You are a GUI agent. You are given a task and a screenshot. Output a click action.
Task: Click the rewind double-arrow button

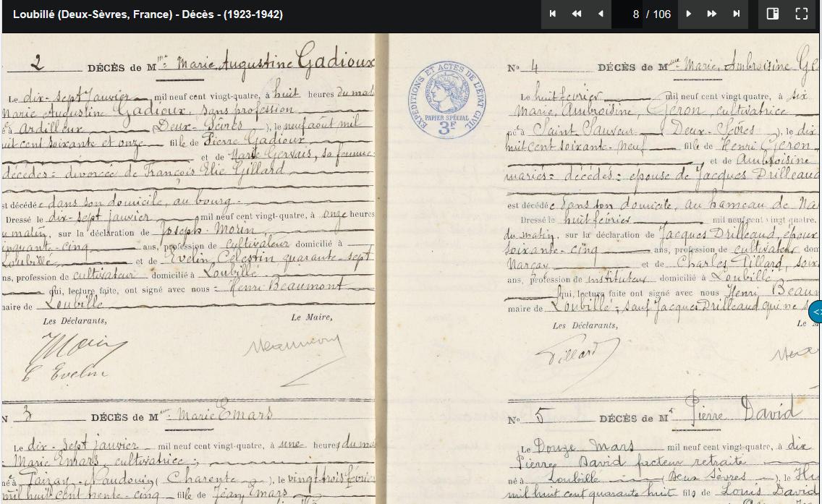coord(577,14)
